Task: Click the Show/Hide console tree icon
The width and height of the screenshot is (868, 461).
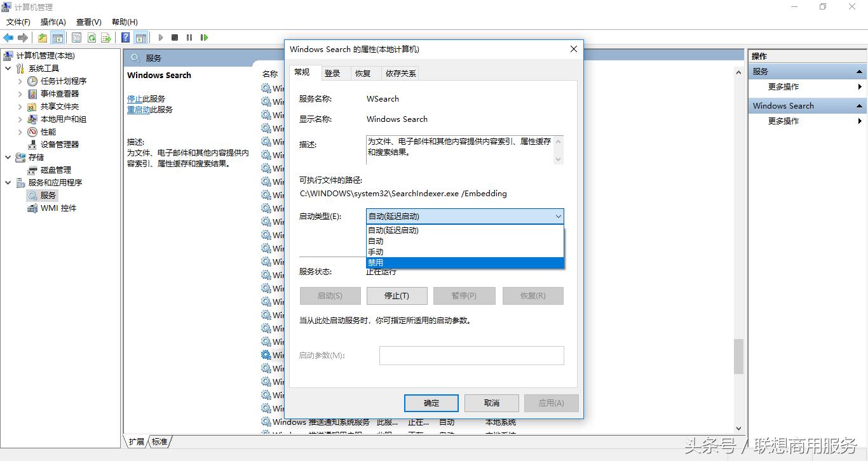Action: (58, 37)
